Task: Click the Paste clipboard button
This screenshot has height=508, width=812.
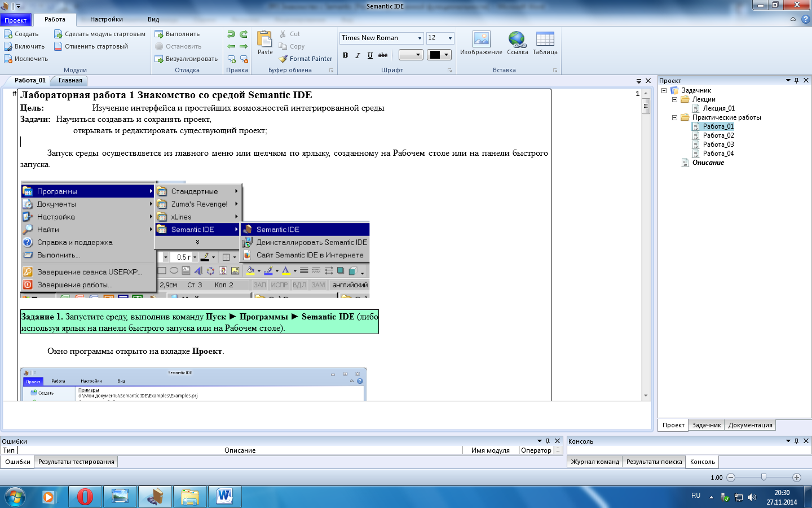Action: tap(265, 43)
